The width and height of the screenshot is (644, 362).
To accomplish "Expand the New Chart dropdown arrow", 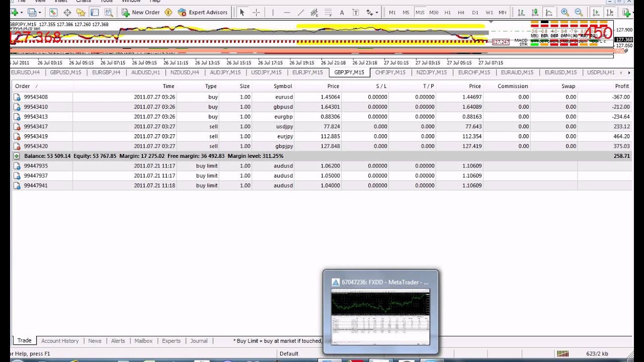I will click(22, 12).
